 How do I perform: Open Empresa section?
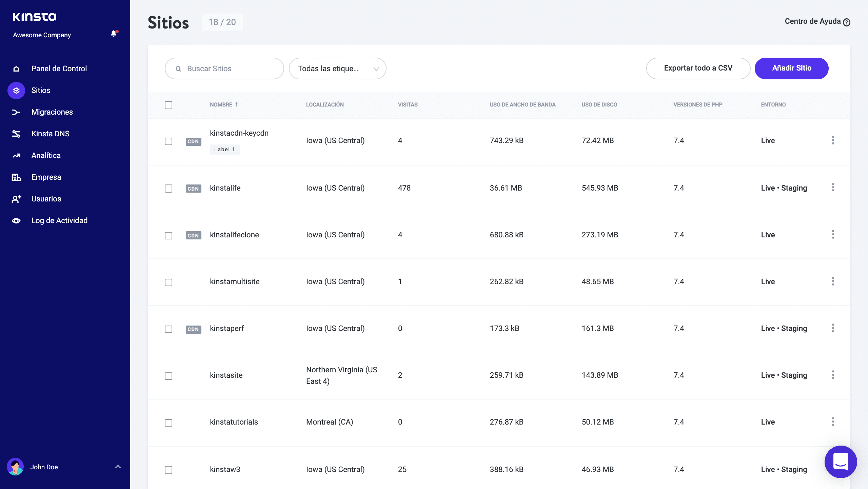pyautogui.click(x=46, y=177)
